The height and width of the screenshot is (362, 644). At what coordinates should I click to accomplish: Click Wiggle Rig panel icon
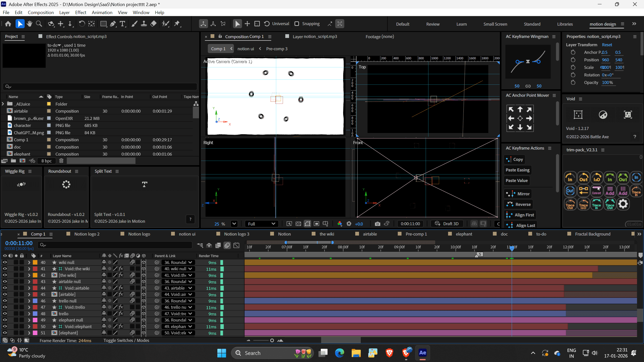[x=21, y=185]
